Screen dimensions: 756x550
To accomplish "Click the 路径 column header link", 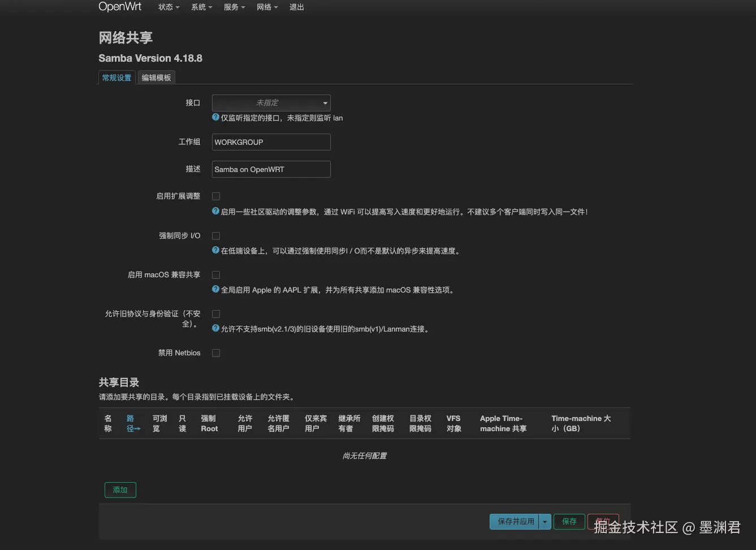I will click(133, 423).
